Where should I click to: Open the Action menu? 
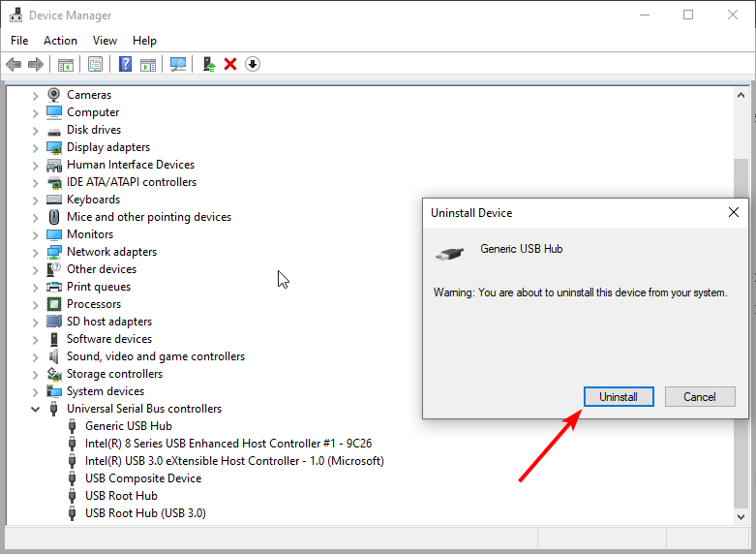[x=60, y=41]
